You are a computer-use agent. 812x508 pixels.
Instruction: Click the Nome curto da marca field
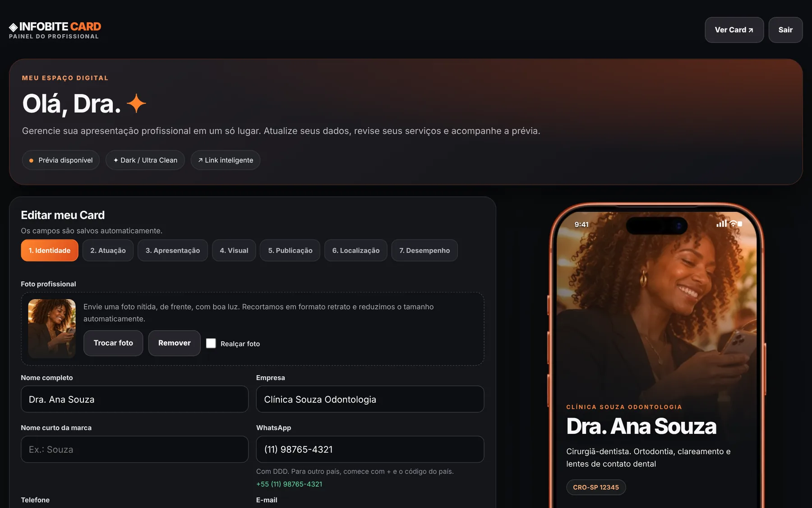pyautogui.click(x=134, y=449)
